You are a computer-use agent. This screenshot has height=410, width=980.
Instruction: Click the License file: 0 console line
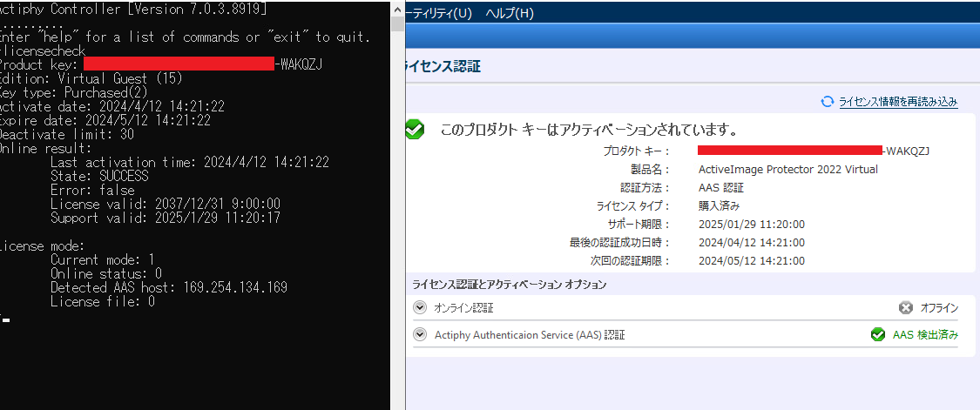[103, 301]
